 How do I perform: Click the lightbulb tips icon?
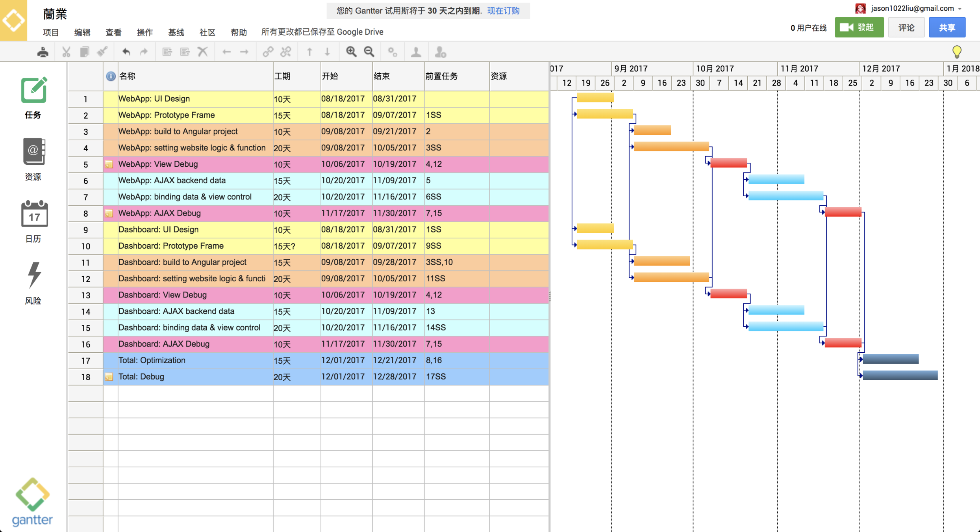click(956, 52)
